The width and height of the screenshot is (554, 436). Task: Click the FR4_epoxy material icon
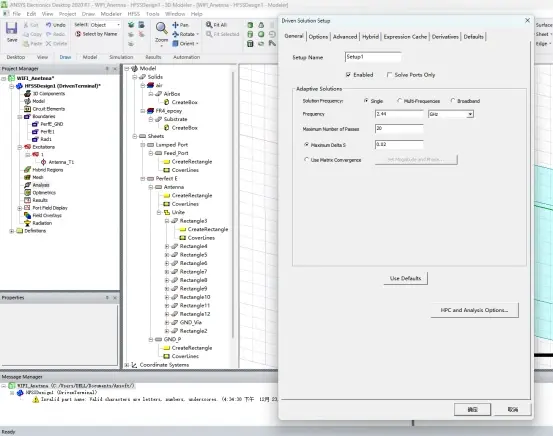pyautogui.click(x=151, y=111)
